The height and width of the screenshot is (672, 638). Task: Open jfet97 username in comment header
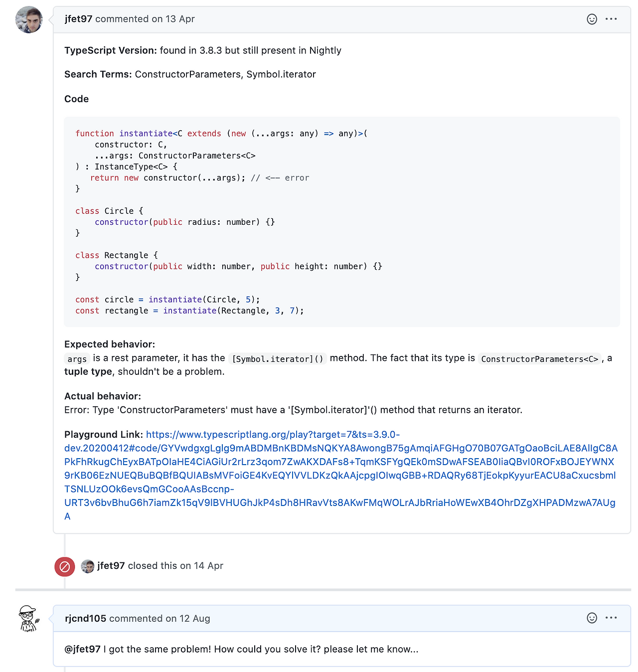(78, 19)
